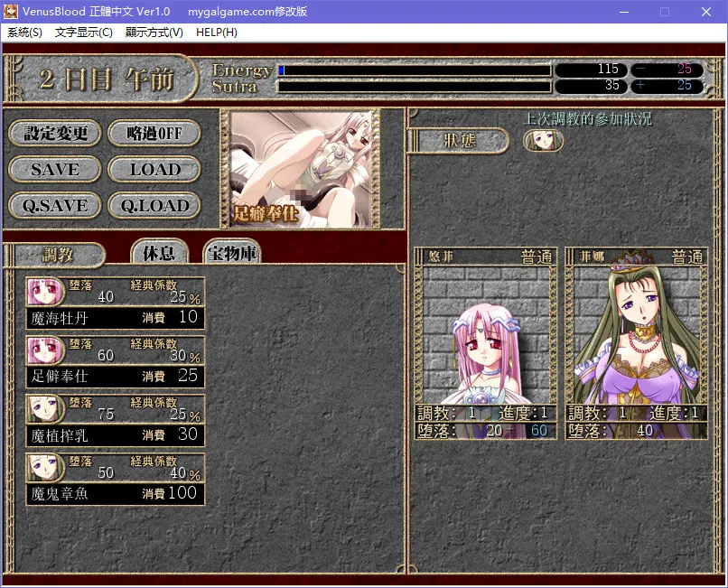Open the HELP(H) menu
This screenshot has height=588, width=728.
(x=217, y=32)
